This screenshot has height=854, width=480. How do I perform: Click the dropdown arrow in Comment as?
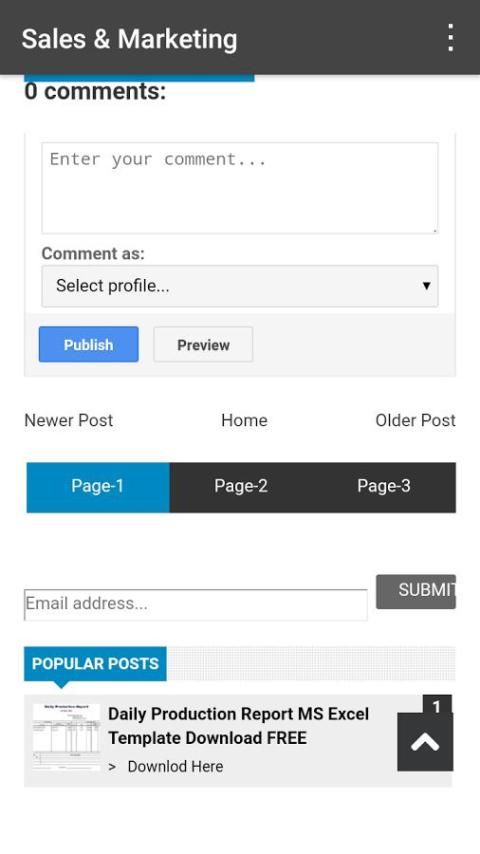[426, 286]
